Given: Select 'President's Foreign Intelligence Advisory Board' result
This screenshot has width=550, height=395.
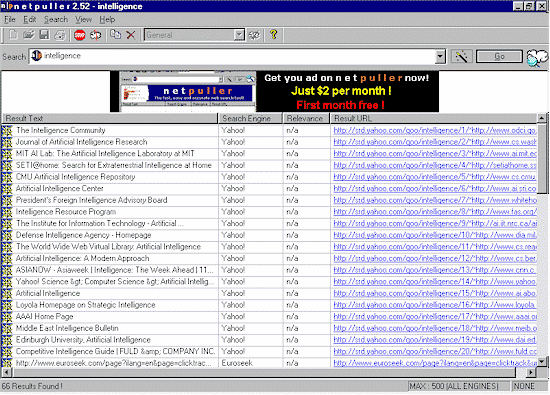Looking at the screenshot, I should 91,200.
